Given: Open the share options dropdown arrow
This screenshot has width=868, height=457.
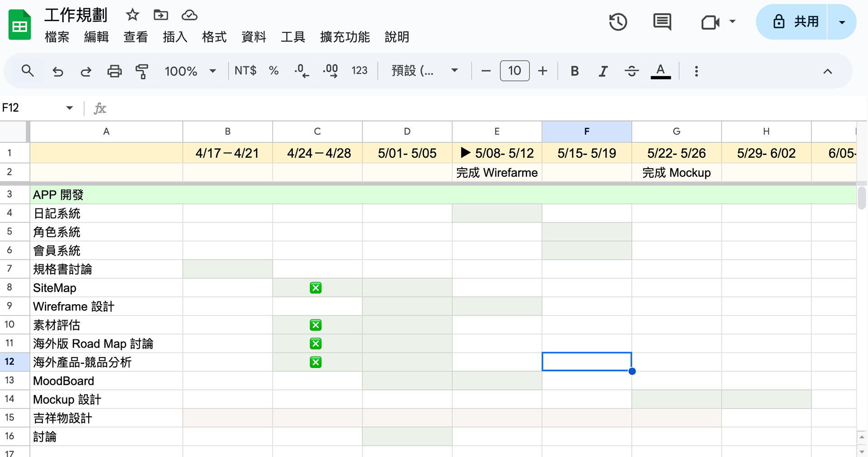Looking at the screenshot, I should pos(842,22).
